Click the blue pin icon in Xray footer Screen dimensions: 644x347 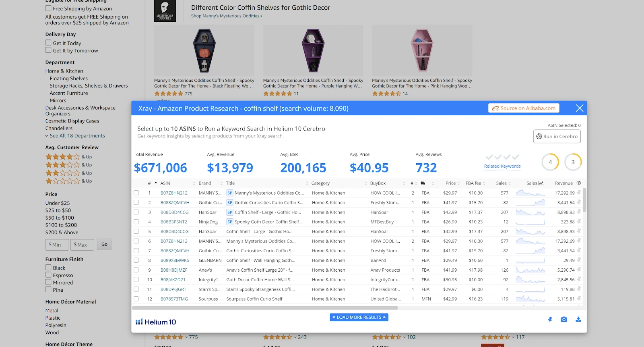tap(550, 320)
